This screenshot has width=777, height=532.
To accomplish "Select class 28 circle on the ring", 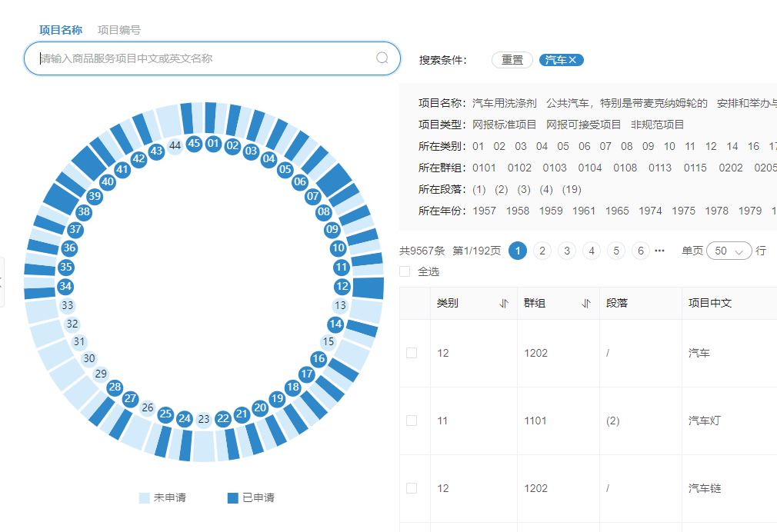I will point(115,387).
